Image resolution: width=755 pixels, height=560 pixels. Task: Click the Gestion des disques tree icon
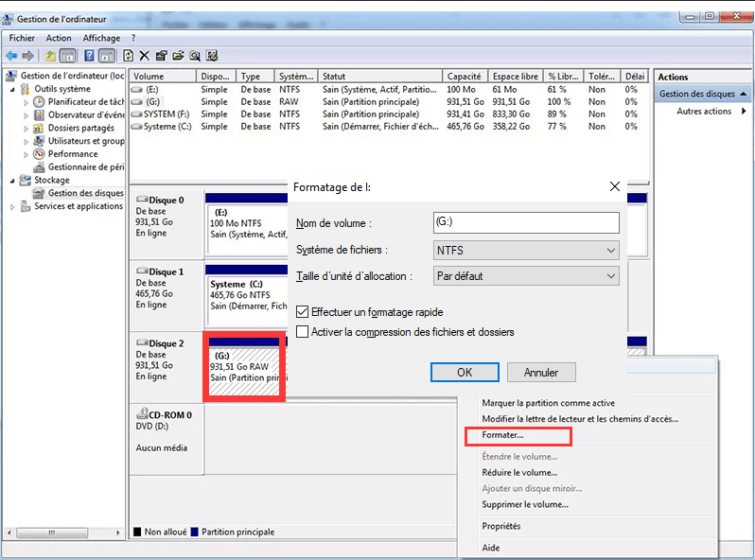[39, 193]
